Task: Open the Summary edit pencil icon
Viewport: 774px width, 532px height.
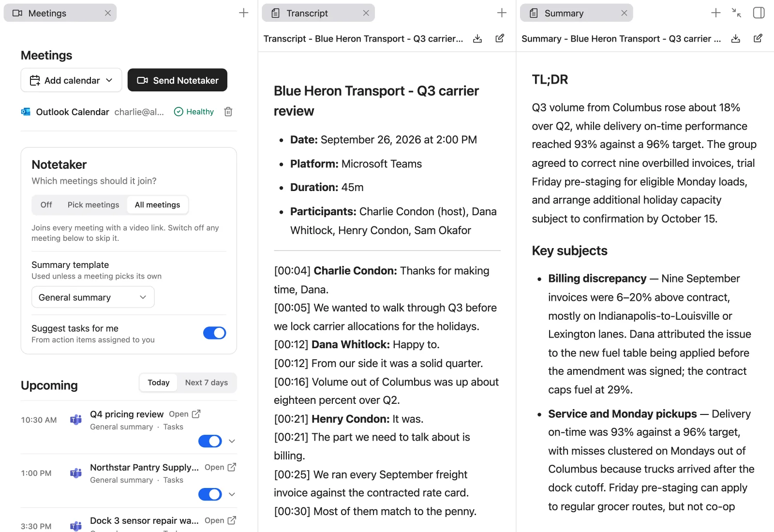Action: [758, 39]
